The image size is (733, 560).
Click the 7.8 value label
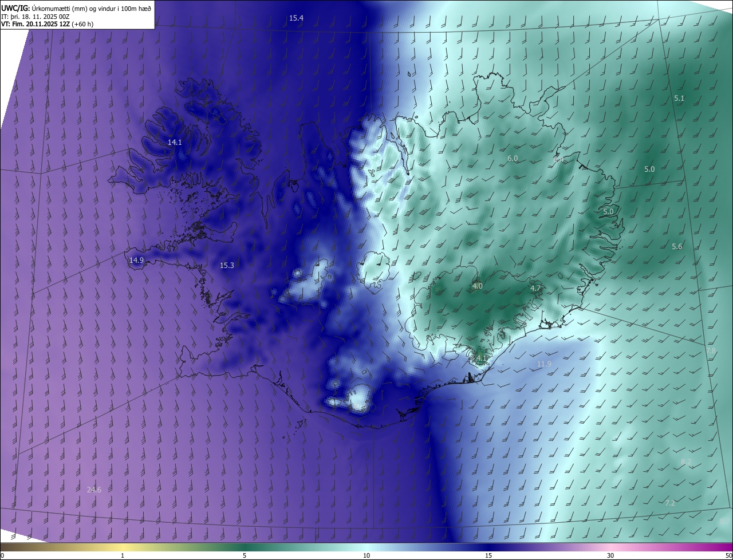711,350
